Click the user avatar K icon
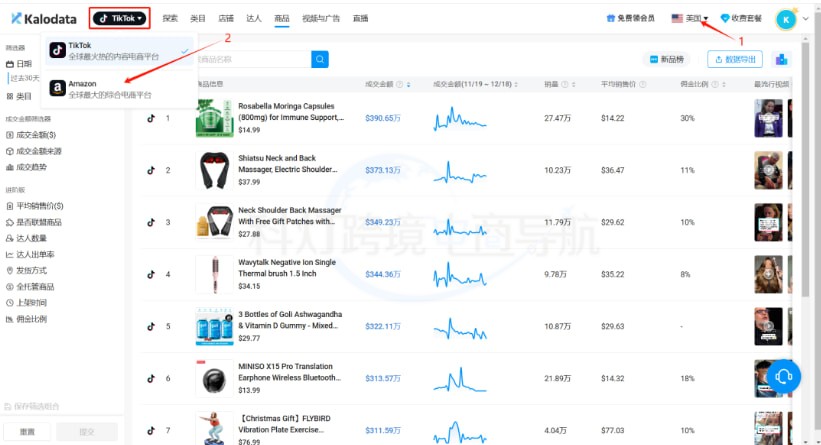Image resolution: width=821 pixels, height=445 pixels. 788,18
